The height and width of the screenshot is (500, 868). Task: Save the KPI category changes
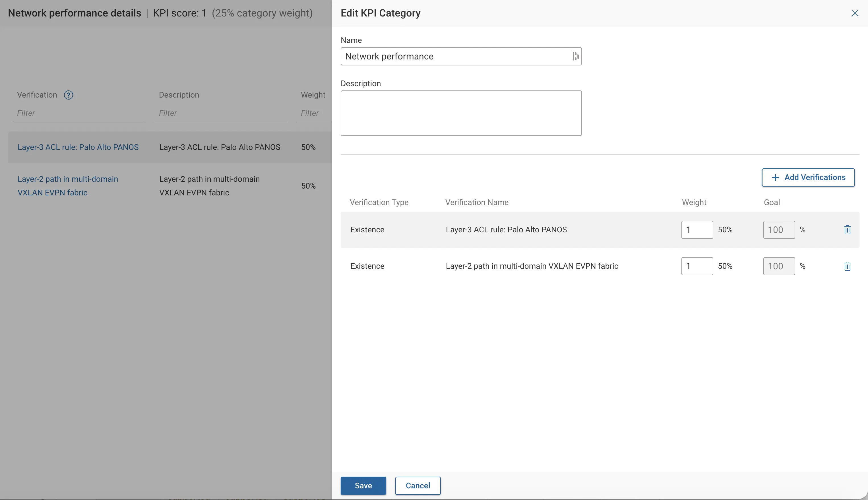(x=363, y=485)
